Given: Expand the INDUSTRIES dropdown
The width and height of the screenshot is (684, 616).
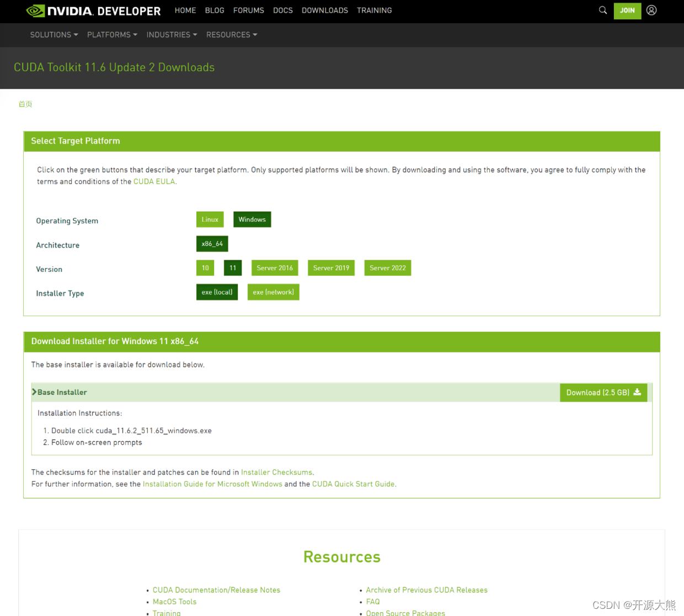Looking at the screenshot, I should [x=172, y=35].
